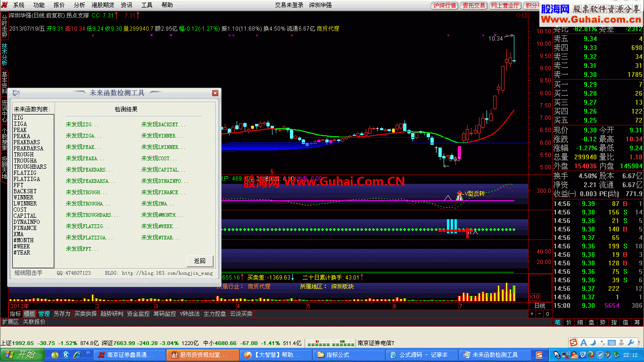Open the 资讯 menu
The width and height of the screenshot is (644, 362).
coord(127,5)
